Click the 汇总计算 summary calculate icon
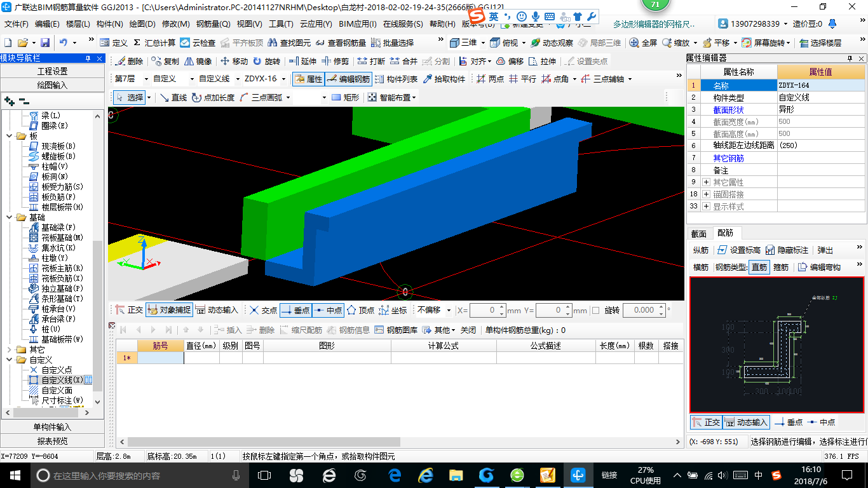The height and width of the screenshot is (488, 868). click(154, 43)
